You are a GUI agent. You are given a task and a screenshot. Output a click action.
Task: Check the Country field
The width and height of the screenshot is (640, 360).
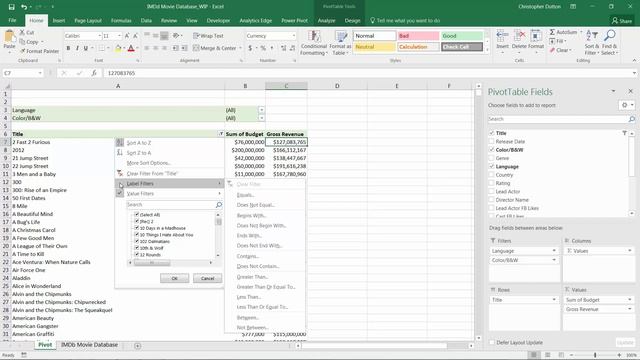point(491,175)
